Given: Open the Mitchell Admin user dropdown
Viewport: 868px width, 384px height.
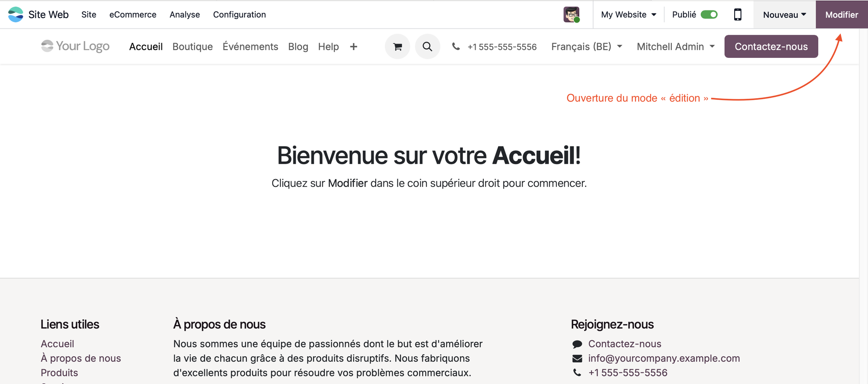Looking at the screenshot, I should click(675, 47).
